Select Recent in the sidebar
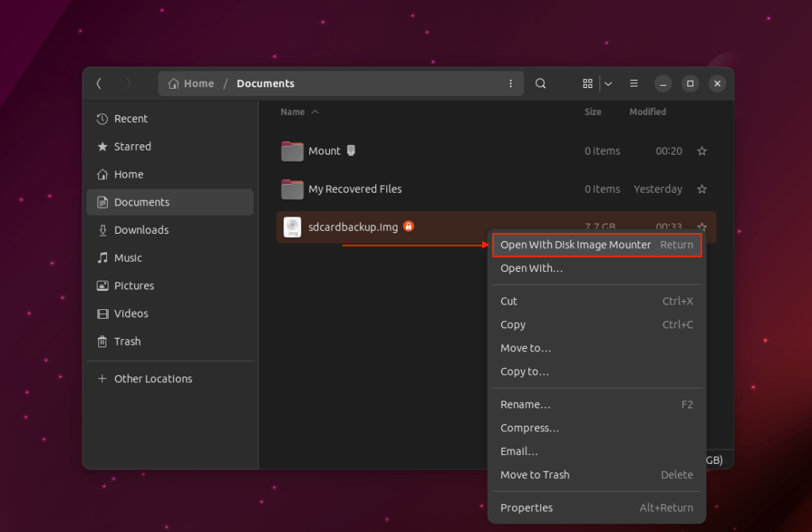The width and height of the screenshot is (812, 532). 131,118
